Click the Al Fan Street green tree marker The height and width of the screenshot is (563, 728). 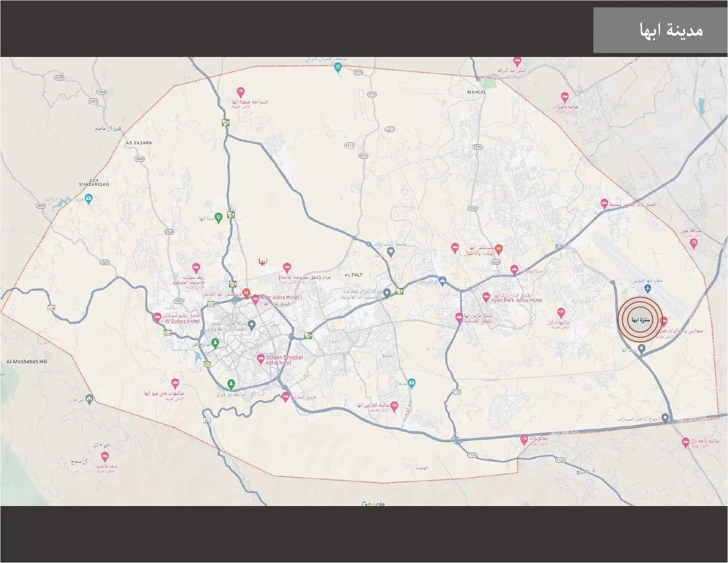[215, 342]
